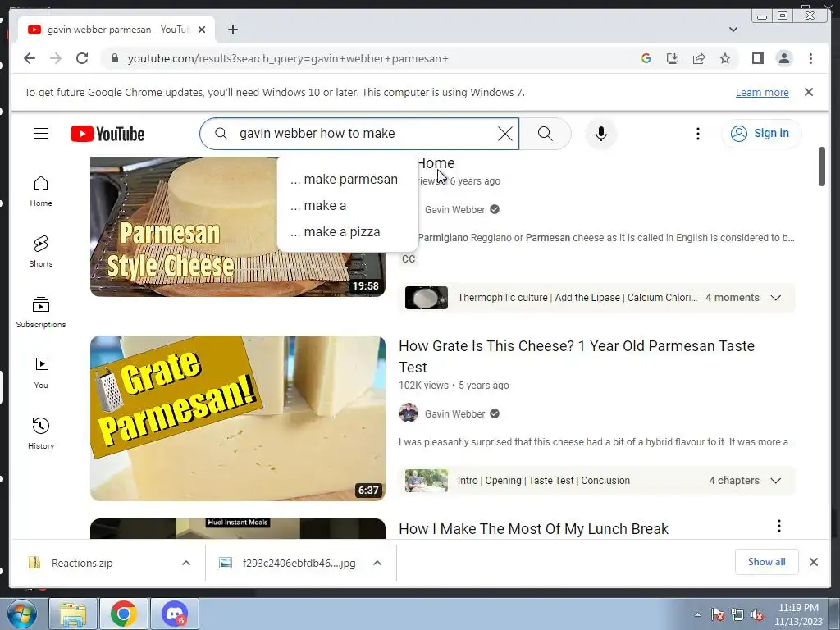Click the volume icon in system tray

pos(757,614)
